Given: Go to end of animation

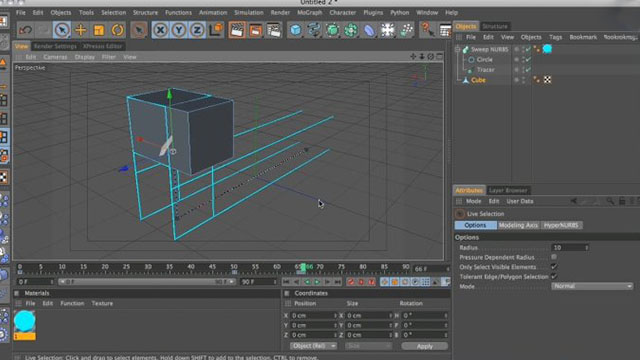Looking at the screenshot, I should coord(338,282).
